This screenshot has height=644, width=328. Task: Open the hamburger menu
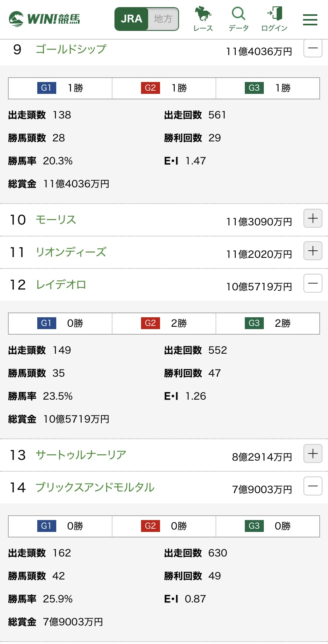[310, 19]
